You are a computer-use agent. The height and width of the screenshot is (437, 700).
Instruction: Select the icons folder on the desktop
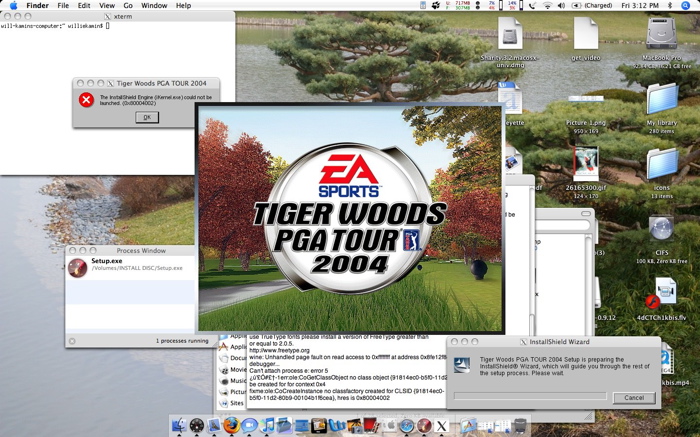pos(662,164)
